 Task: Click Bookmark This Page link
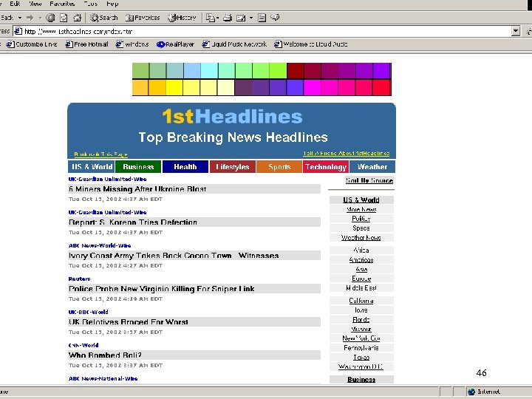pos(100,154)
